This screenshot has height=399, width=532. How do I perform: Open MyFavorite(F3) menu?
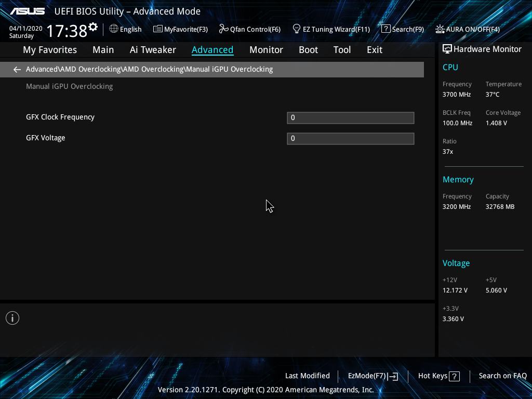pos(186,30)
